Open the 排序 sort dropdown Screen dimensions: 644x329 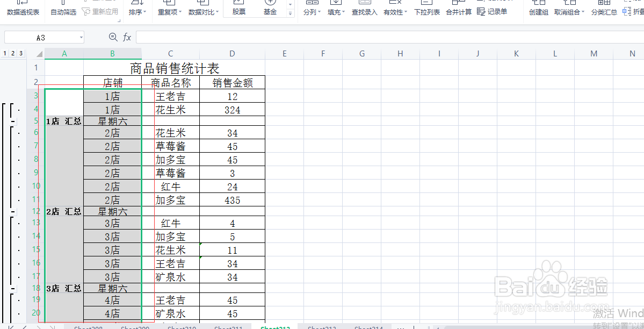(x=138, y=9)
